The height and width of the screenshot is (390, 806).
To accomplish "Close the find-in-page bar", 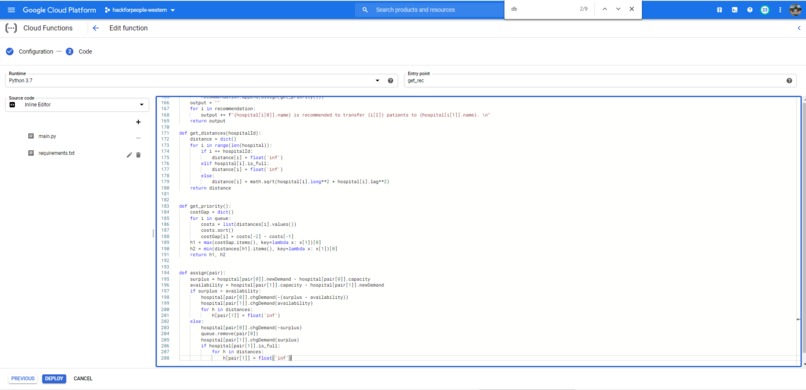I will click(x=632, y=9).
